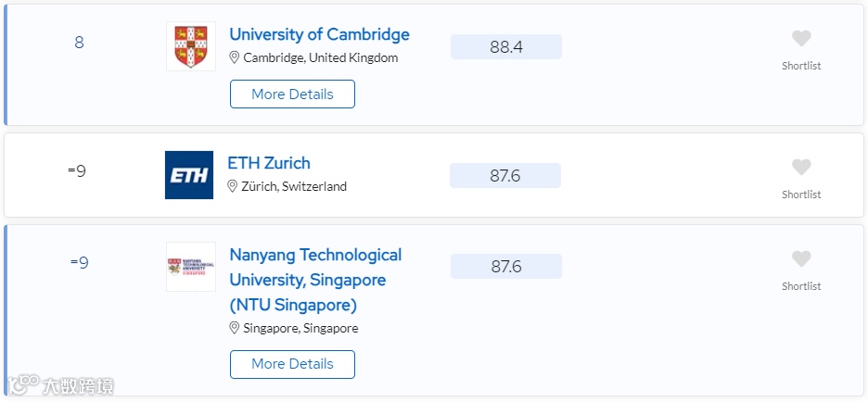Screen dimensions: 868x402
Task: Open the ETH Zurich link
Action: tap(269, 163)
